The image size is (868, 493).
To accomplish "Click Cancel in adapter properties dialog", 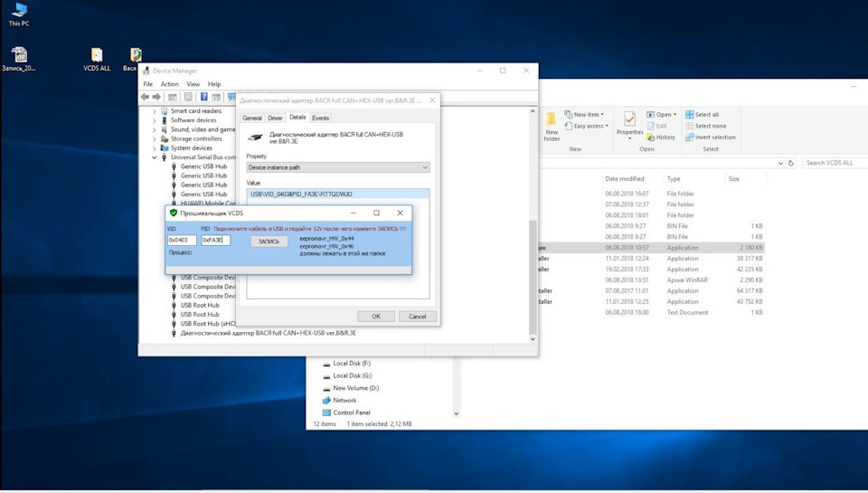I will [418, 317].
